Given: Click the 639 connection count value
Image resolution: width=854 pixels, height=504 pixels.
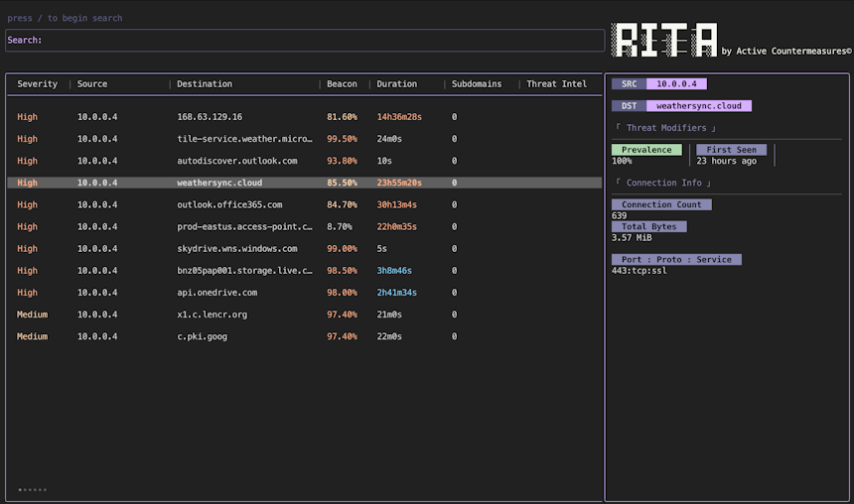Looking at the screenshot, I should tap(620, 215).
